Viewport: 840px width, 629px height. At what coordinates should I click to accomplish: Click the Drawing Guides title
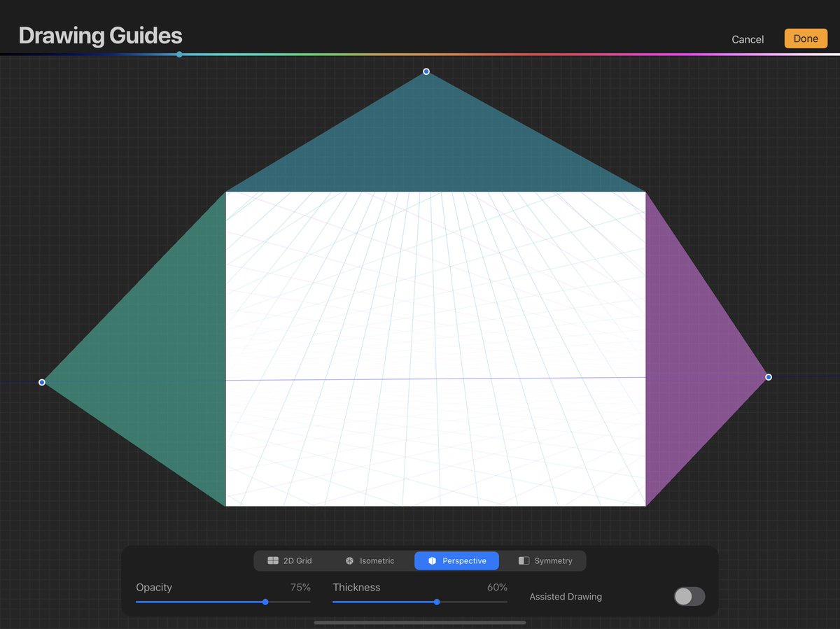(x=100, y=36)
